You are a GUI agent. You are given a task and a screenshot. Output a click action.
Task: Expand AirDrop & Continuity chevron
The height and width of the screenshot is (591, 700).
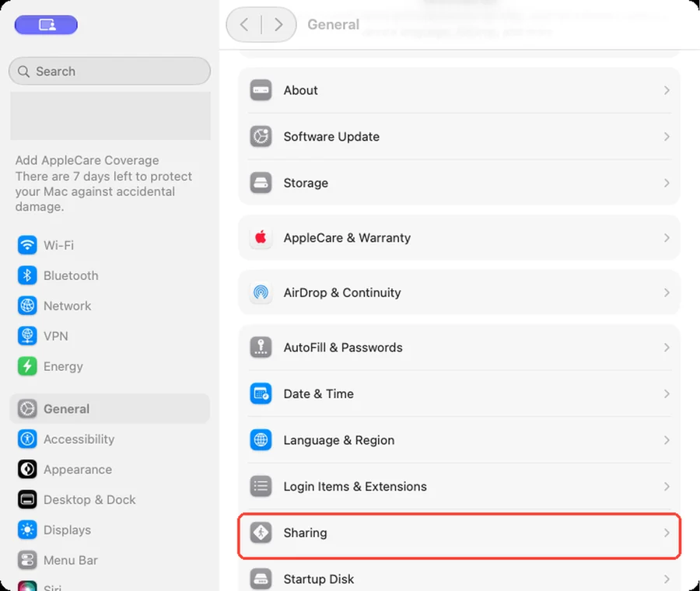click(667, 292)
